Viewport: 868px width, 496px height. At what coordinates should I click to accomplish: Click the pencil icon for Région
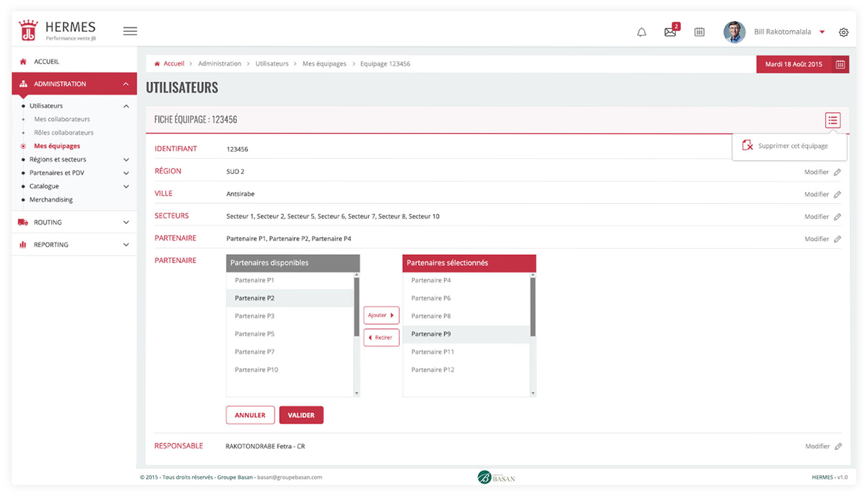point(838,172)
